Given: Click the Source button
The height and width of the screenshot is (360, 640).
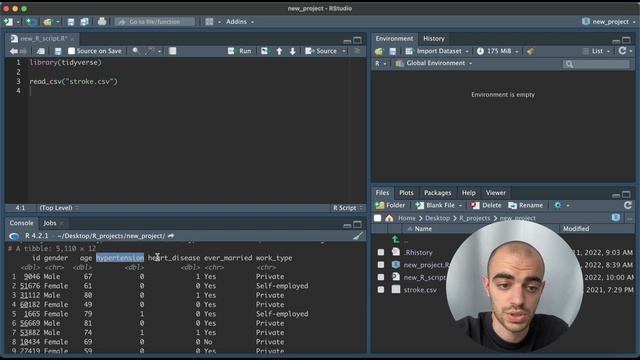Looking at the screenshot, I should 322,51.
